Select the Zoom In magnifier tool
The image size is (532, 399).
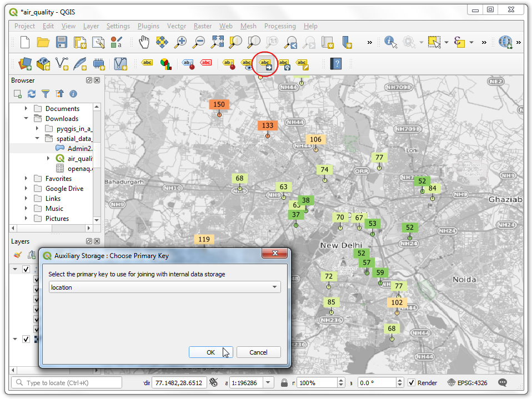tap(180, 42)
